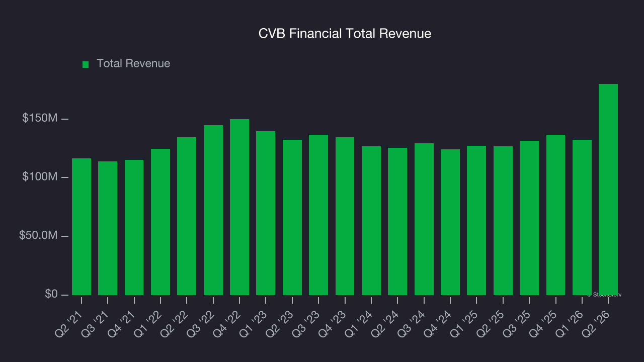Click the '$0' y-axis label
Image resolution: width=644 pixels, height=362 pixels.
(x=50, y=294)
